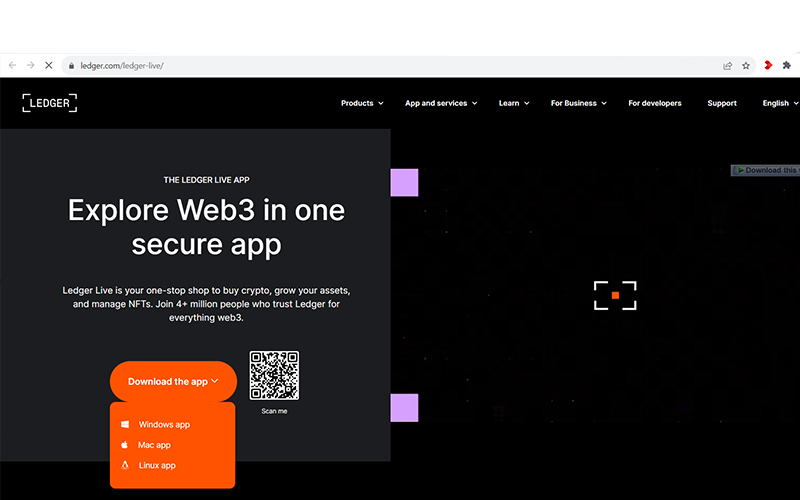Click the Download the app button
800x500 pixels.
173,381
